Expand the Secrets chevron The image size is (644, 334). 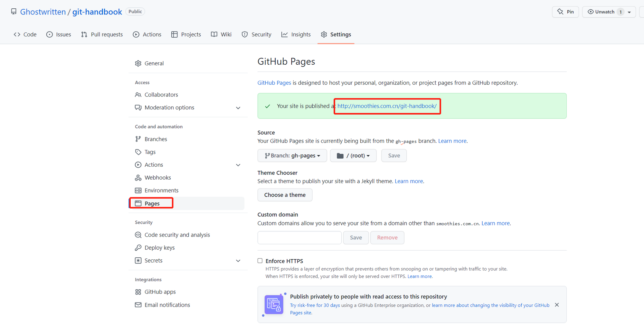(x=238, y=261)
